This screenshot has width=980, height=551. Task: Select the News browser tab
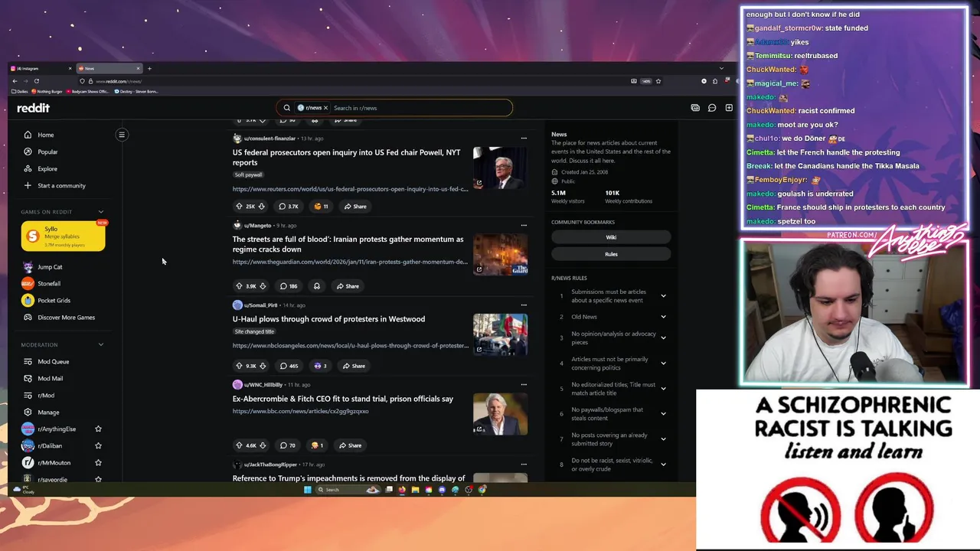[109, 69]
